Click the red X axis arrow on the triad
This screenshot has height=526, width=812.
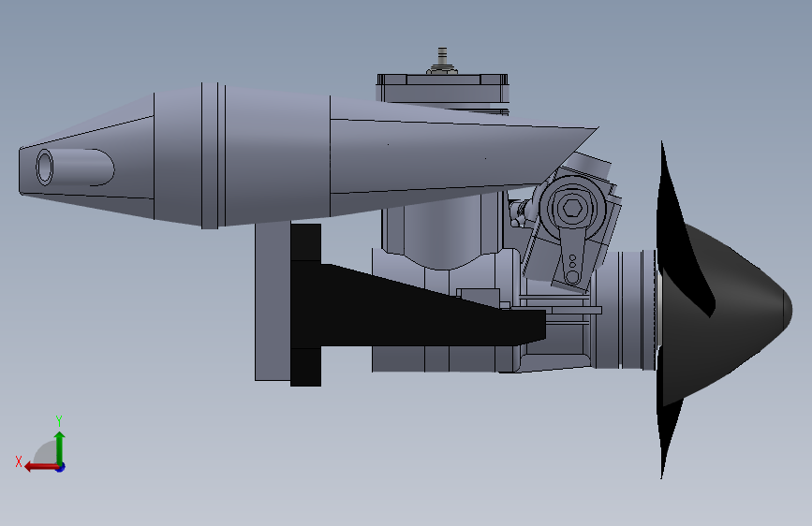coord(41,467)
